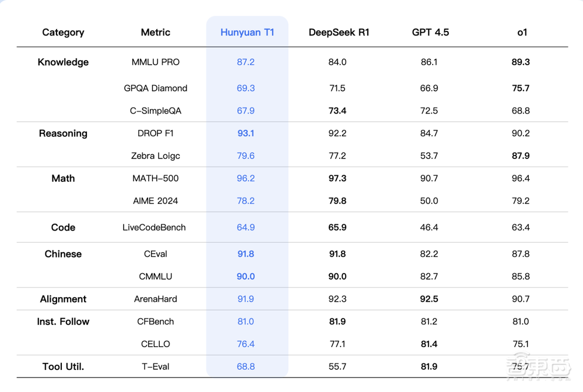The image size is (583, 392).
Task: Click the Metric column header
Action: 156,33
